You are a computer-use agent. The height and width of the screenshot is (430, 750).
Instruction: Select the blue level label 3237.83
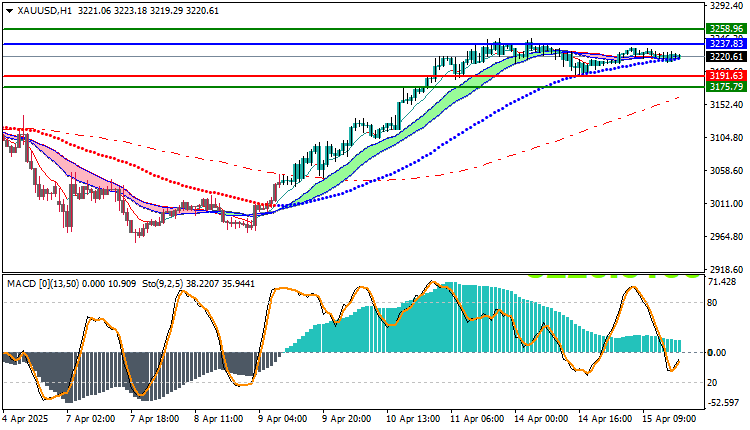click(x=726, y=44)
